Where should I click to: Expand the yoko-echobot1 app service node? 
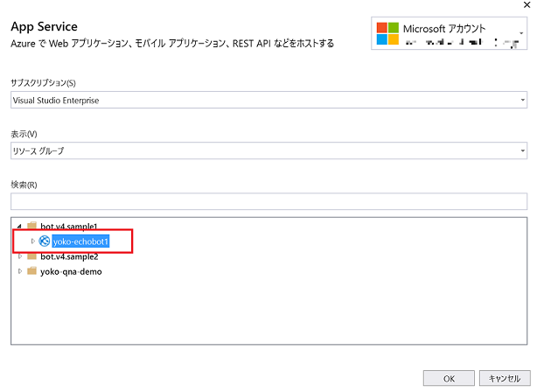(33, 241)
